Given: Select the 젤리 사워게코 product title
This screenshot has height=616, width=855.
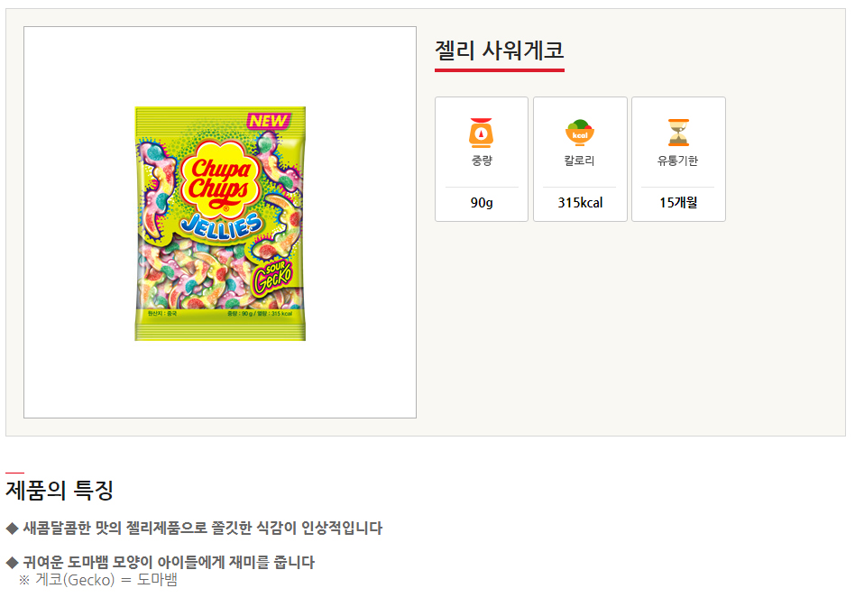Looking at the screenshot, I should tap(499, 50).
